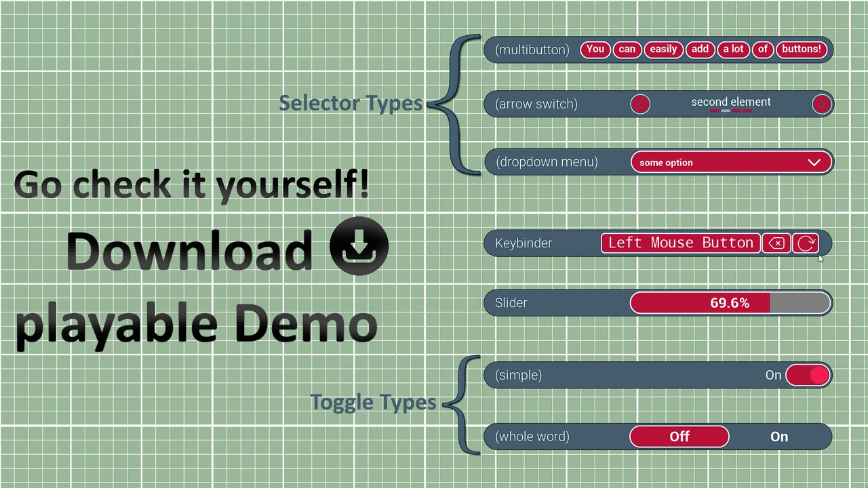Image resolution: width=868 pixels, height=488 pixels.
Task: Choose 'Off' in whole word toggle
Action: [679, 436]
